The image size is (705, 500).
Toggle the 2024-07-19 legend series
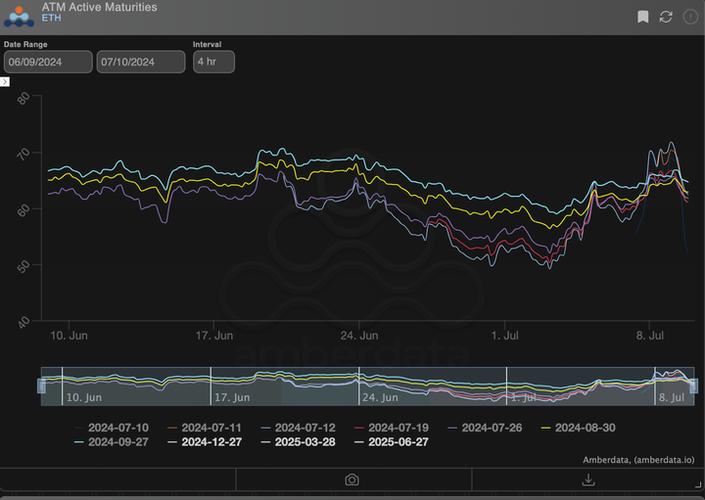click(392, 428)
